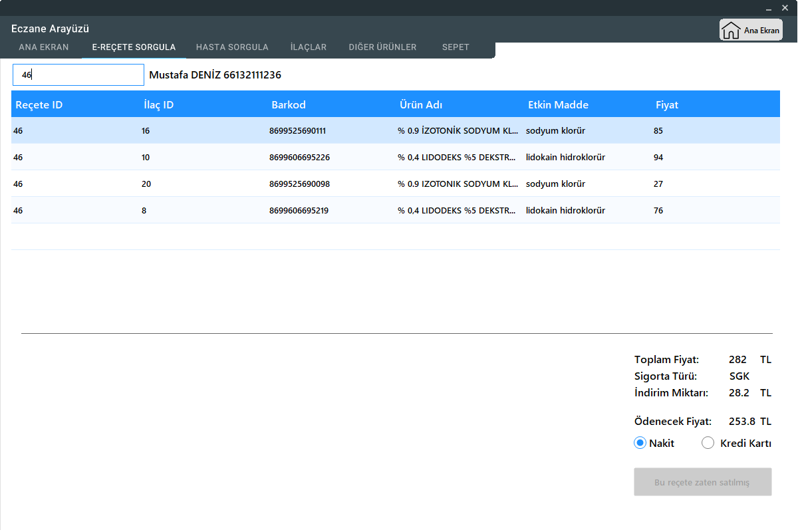Select row with İlaç ID 20
The height and width of the screenshot is (532, 798).
146,184
